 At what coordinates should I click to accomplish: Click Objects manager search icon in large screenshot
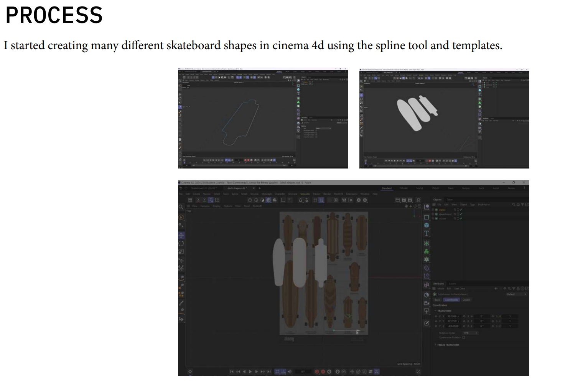[x=514, y=205]
